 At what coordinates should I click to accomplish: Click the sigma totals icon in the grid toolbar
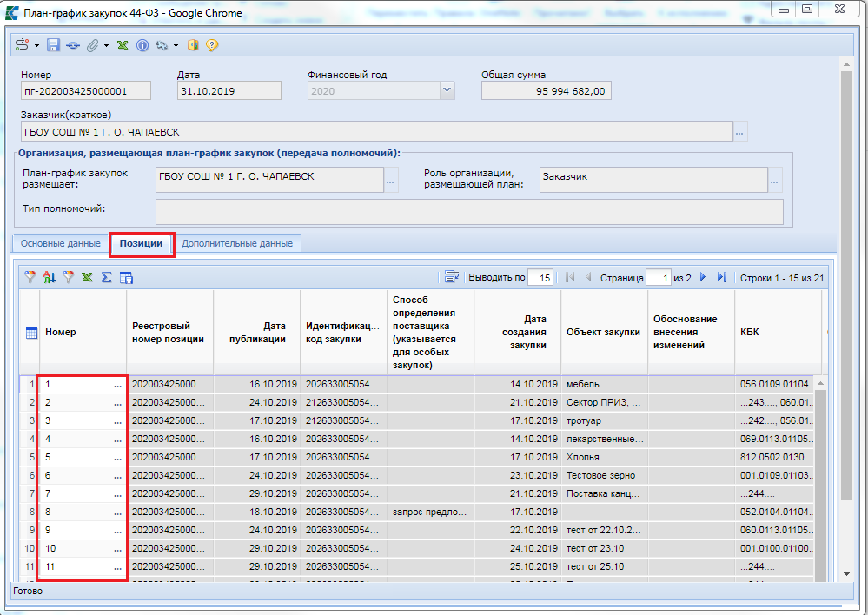point(107,278)
